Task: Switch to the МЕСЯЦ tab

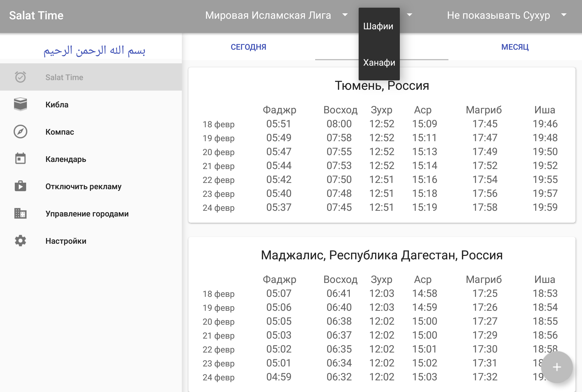Action: pyautogui.click(x=515, y=47)
